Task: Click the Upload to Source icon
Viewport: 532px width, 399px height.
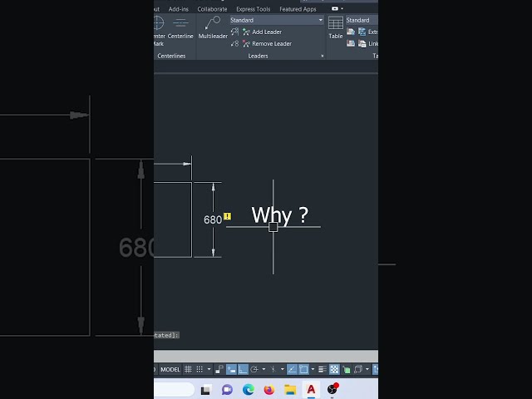Action: [x=351, y=43]
